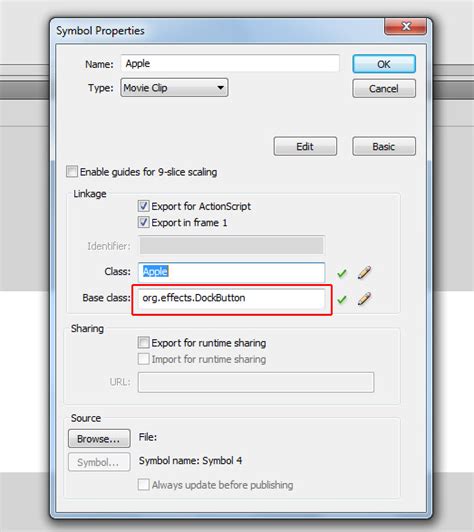Click the pencil icon next to Class field
This screenshot has width=474, height=532.
(364, 272)
